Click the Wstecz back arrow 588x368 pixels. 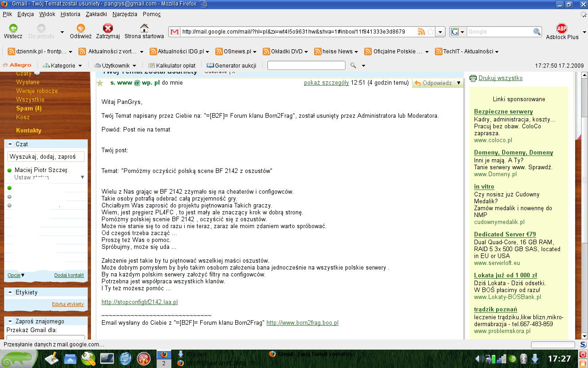[x=13, y=28]
